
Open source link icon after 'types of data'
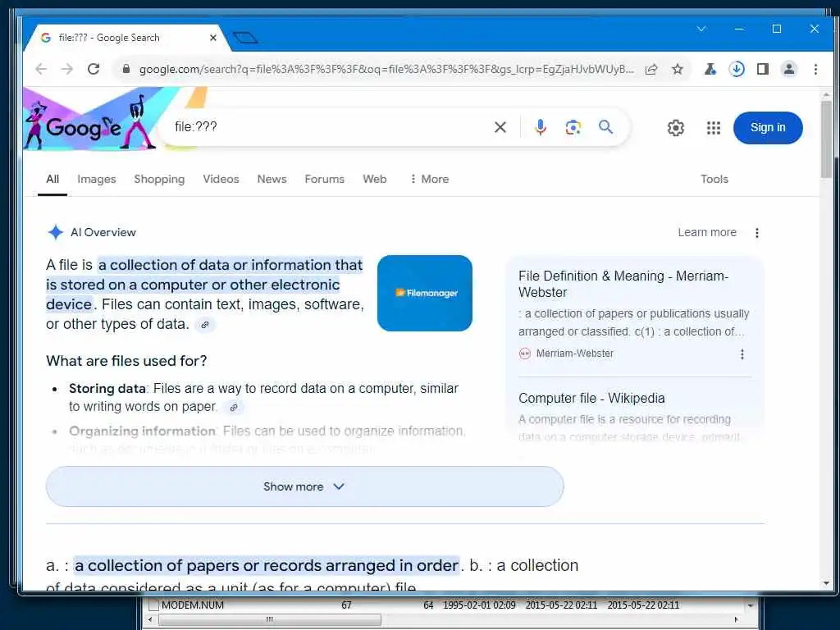(x=204, y=325)
